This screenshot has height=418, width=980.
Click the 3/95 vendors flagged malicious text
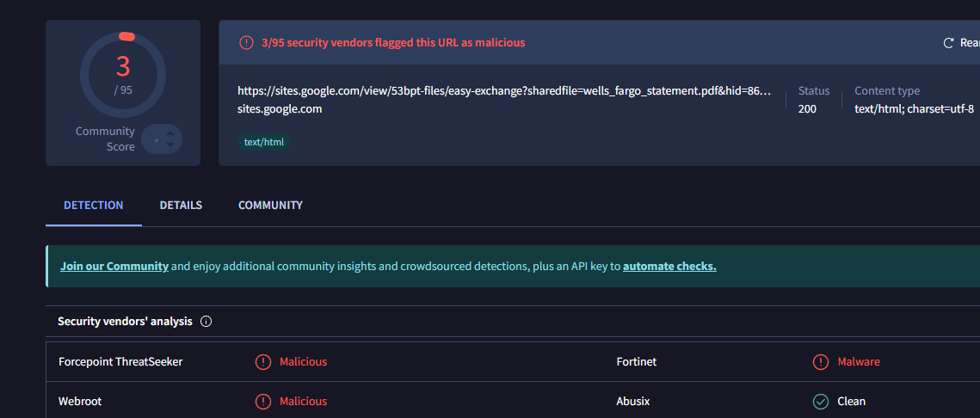tap(393, 42)
